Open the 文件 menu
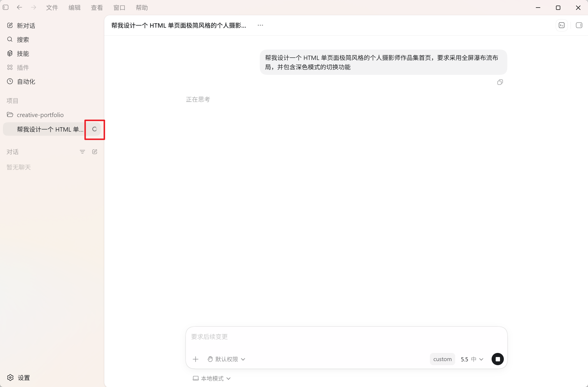 click(x=52, y=8)
